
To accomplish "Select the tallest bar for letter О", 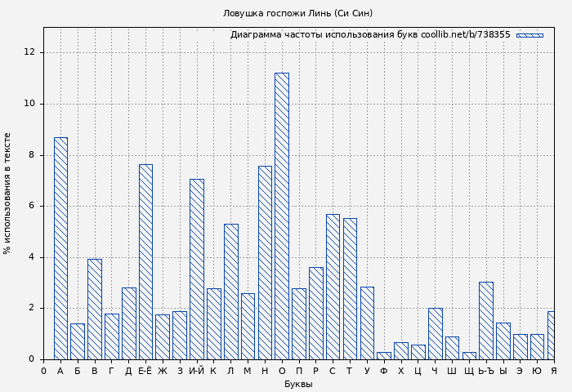I will coord(282,216).
